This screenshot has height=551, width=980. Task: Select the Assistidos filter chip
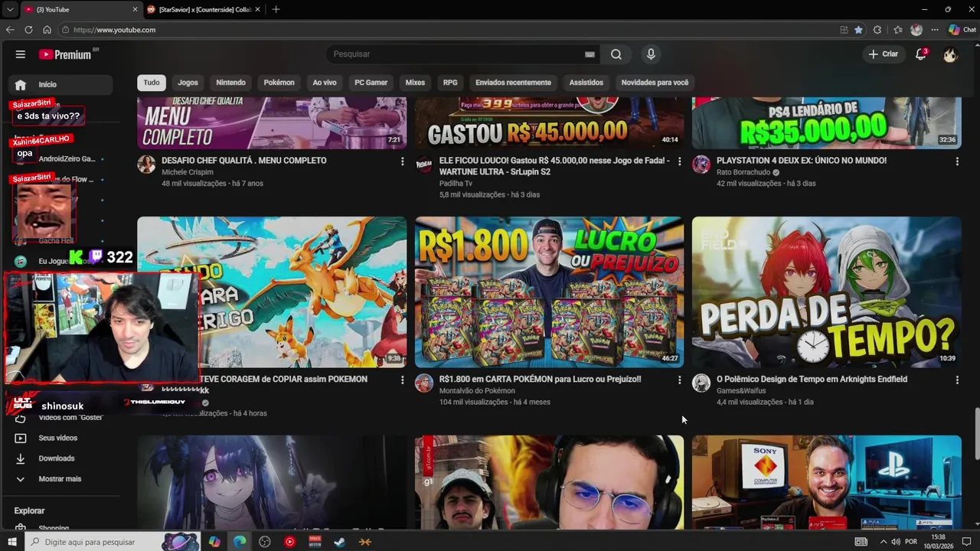pyautogui.click(x=586, y=83)
